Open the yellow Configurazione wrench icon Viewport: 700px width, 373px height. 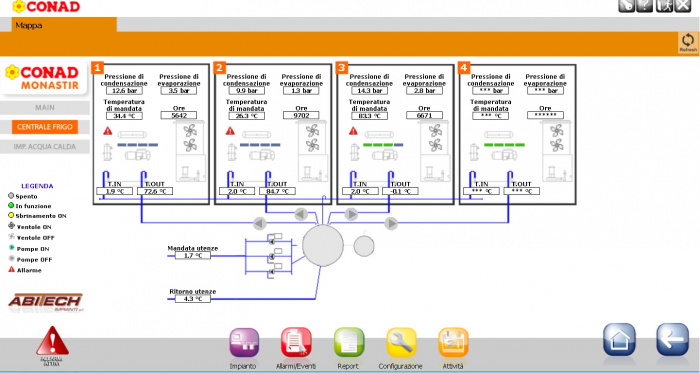pos(401,343)
